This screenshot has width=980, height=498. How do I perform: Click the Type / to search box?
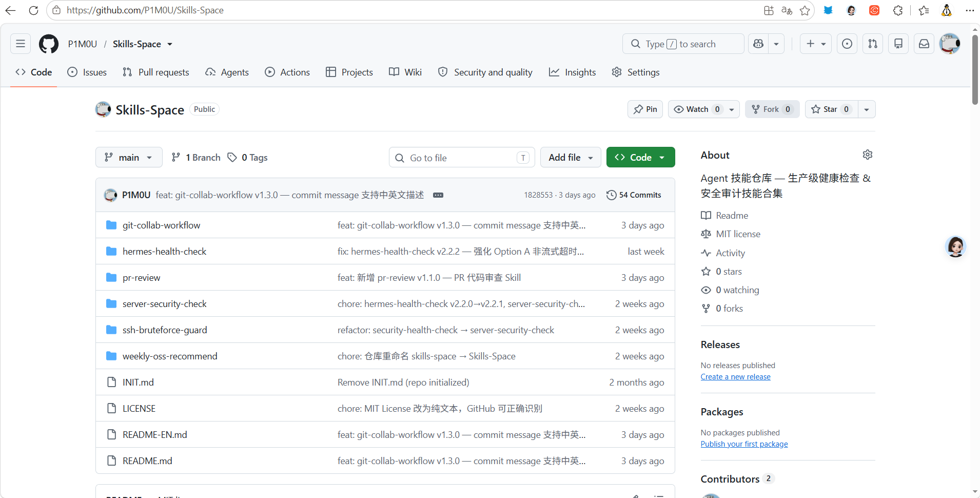683,44
